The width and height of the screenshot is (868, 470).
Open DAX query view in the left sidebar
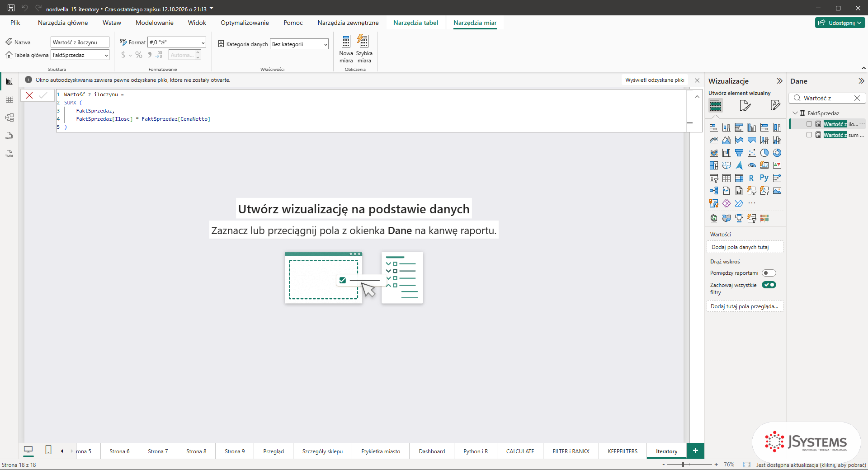click(x=9, y=136)
